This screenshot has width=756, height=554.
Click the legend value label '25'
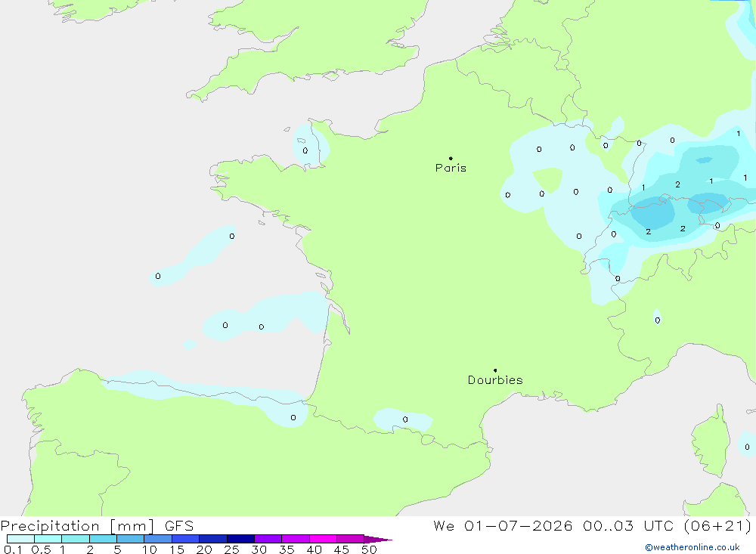click(x=231, y=549)
